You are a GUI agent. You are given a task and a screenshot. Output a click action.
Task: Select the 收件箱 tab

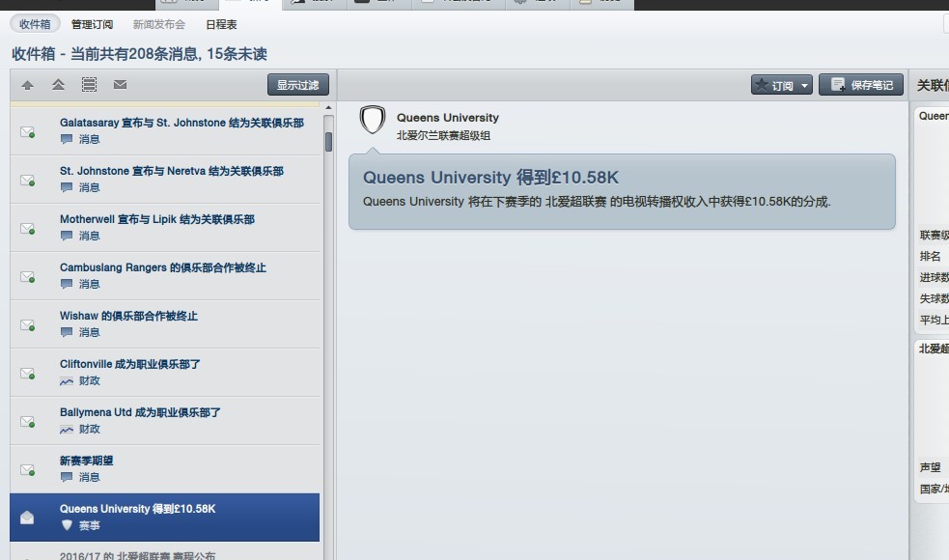(x=35, y=24)
